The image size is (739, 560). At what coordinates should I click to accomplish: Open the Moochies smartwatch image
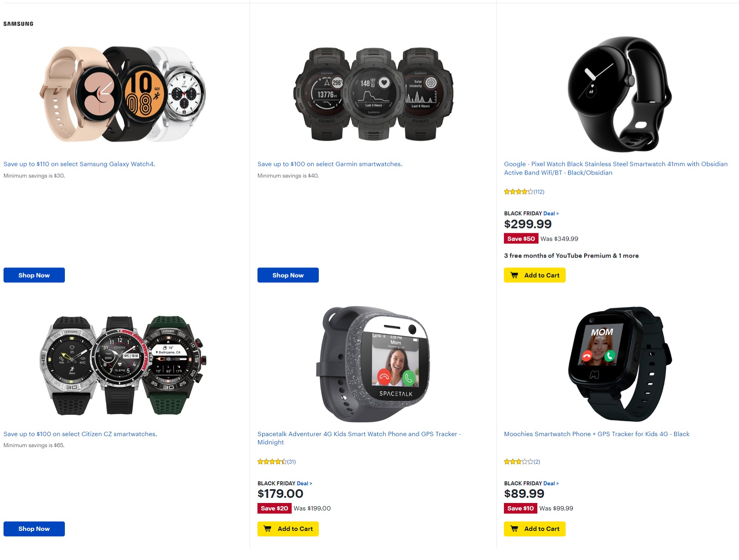(620, 364)
